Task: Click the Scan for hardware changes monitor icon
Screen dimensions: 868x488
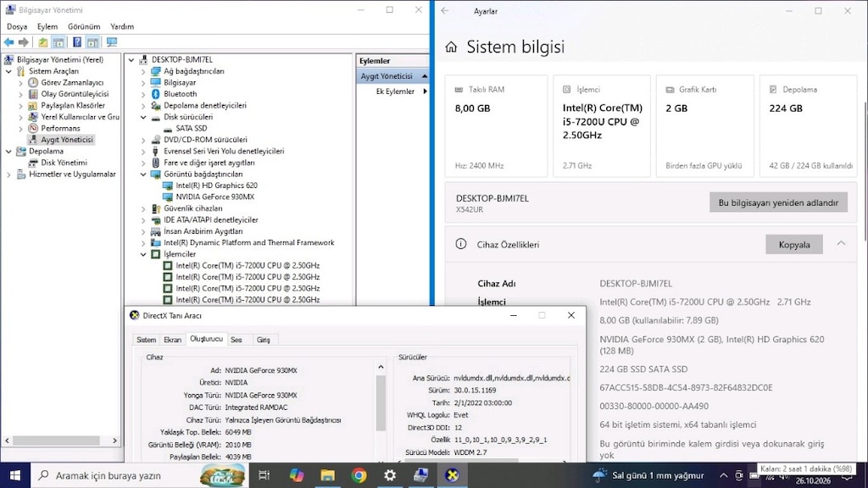Action: coord(112,42)
